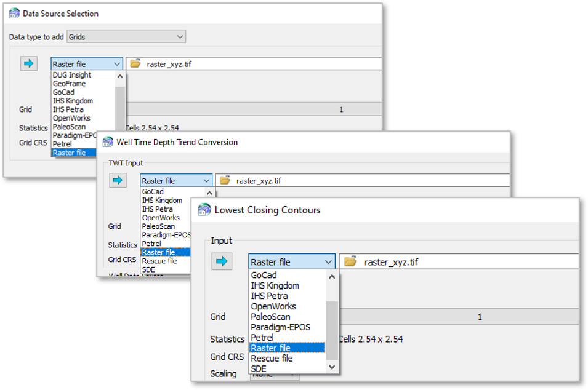Open the 'Data type to add' Grids dropdown
This screenshot has width=588, height=390.
126,37
